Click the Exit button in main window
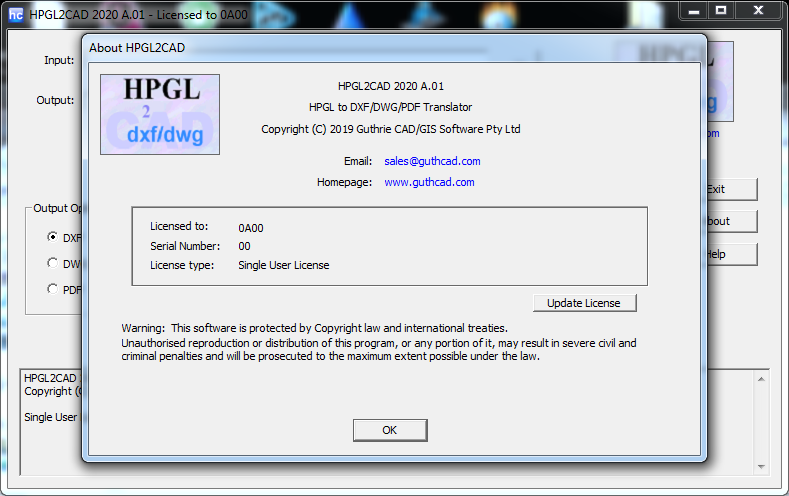Screen dimensions: 789x496 click(x=732, y=189)
